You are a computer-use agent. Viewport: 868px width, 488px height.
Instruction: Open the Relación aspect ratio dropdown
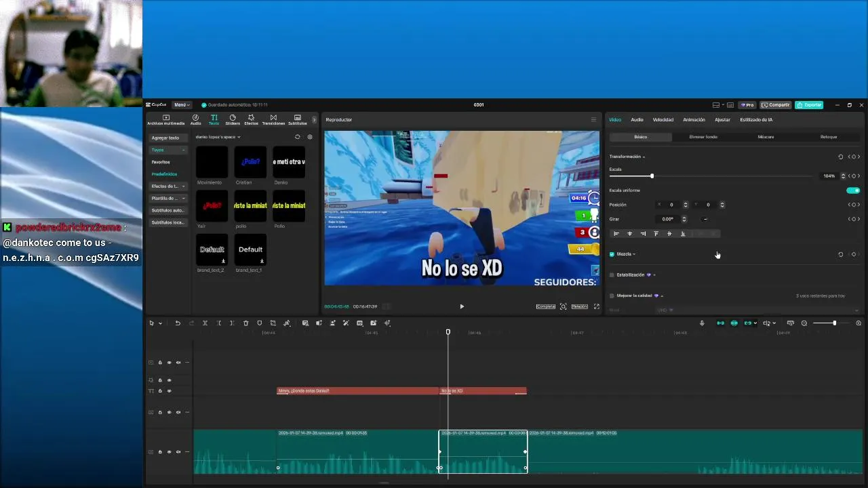(x=579, y=306)
